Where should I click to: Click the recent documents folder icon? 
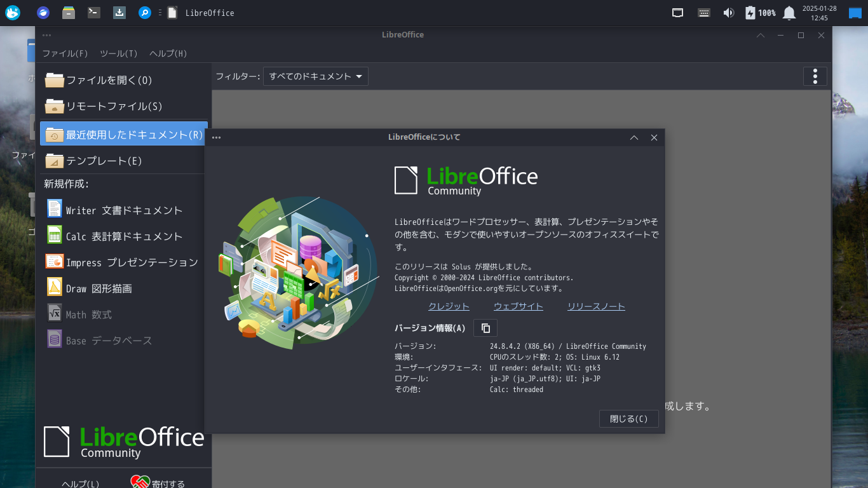[55, 134]
